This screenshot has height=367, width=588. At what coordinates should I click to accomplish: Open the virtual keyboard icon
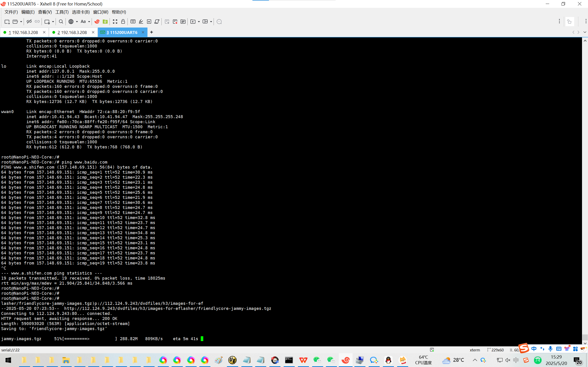coord(133,22)
